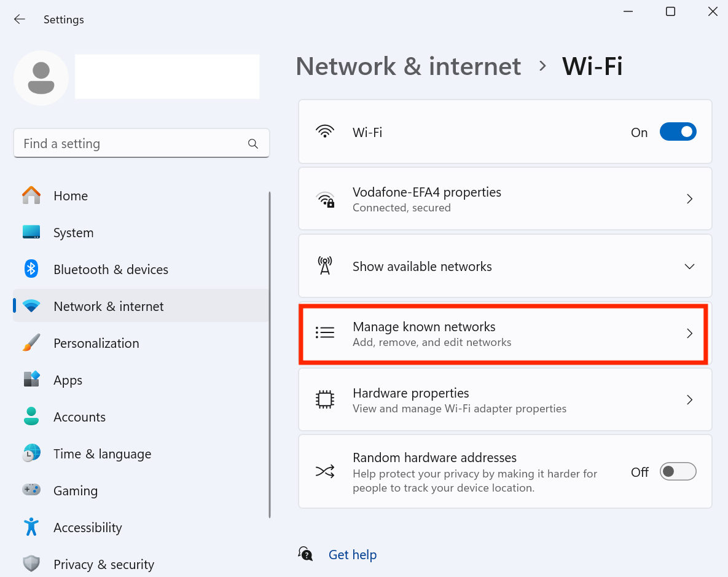This screenshot has height=577, width=728.
Task: Open Vodafone-EFA4 properties
Action: (x=504, y=198)
